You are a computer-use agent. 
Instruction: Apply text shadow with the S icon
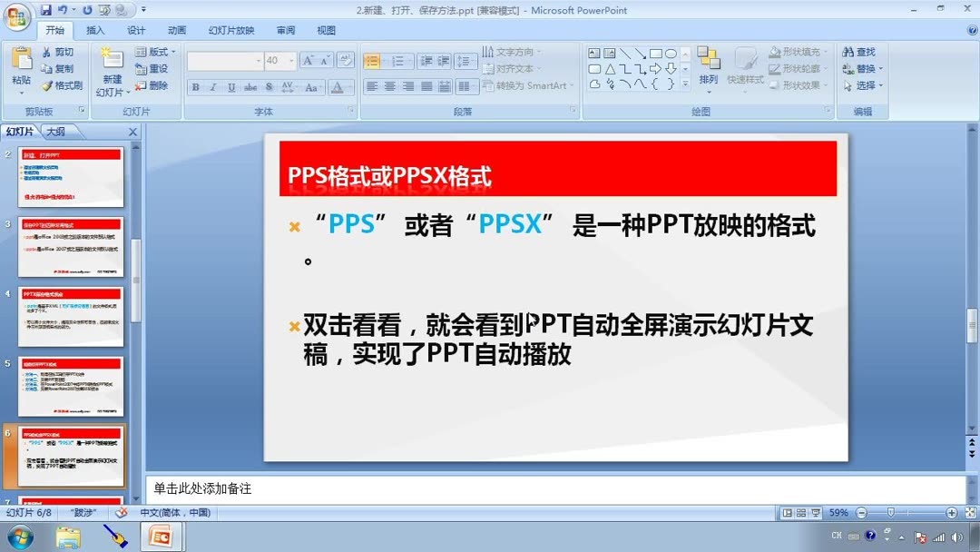click(x=268, y=89)
